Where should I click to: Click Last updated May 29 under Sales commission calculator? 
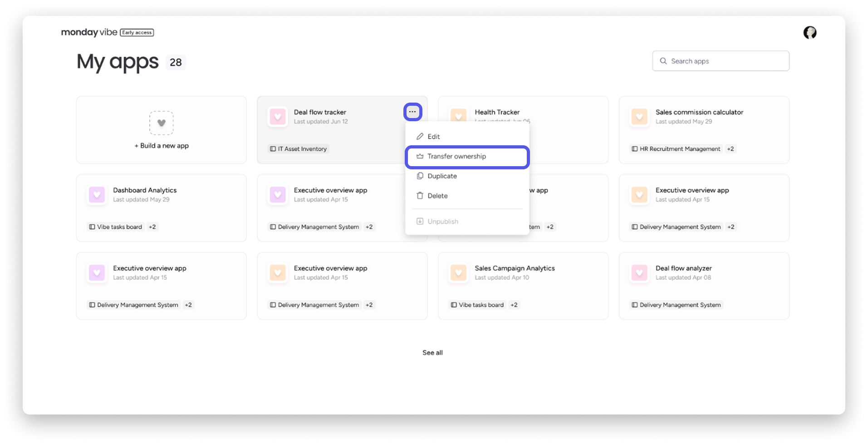[684, 122]
